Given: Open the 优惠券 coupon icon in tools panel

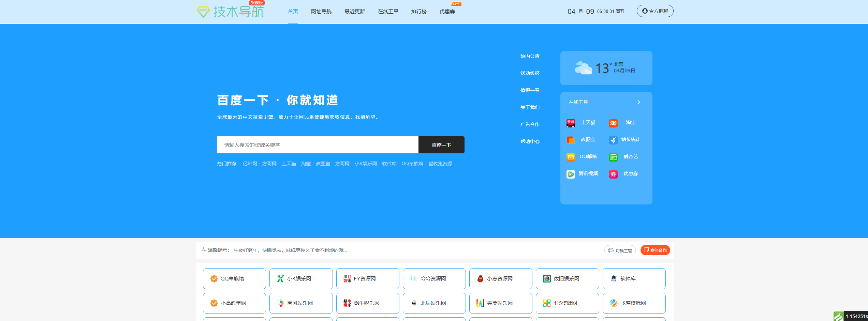Looking at the screenshot, I should click(613, 174).
